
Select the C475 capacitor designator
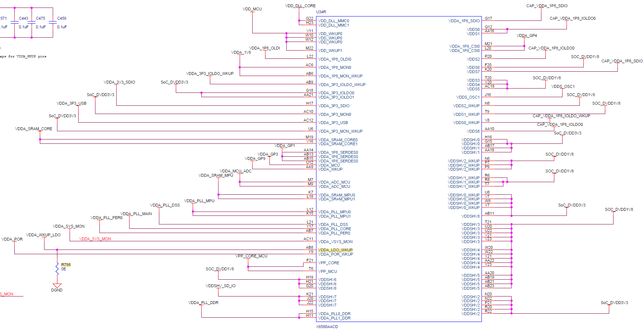tap(41, 18)
